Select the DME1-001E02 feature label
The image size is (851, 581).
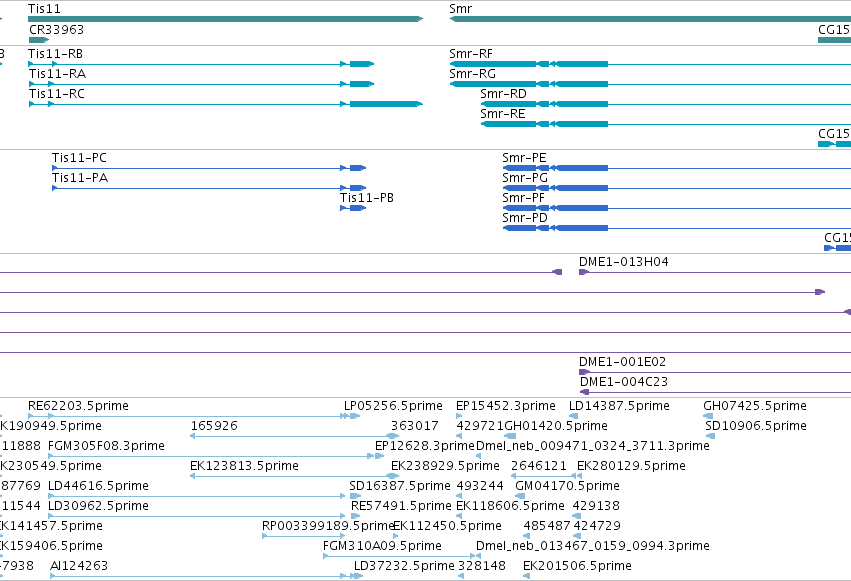(623, 362)
